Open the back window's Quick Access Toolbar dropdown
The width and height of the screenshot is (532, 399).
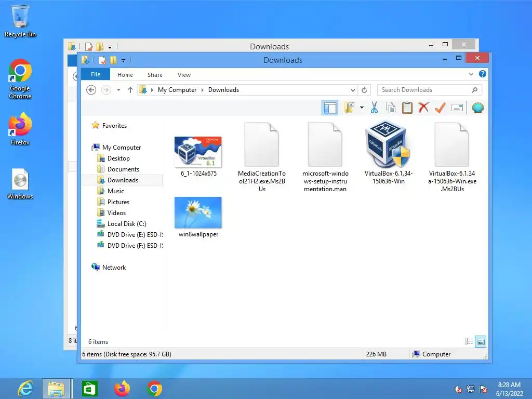point(110,47)
